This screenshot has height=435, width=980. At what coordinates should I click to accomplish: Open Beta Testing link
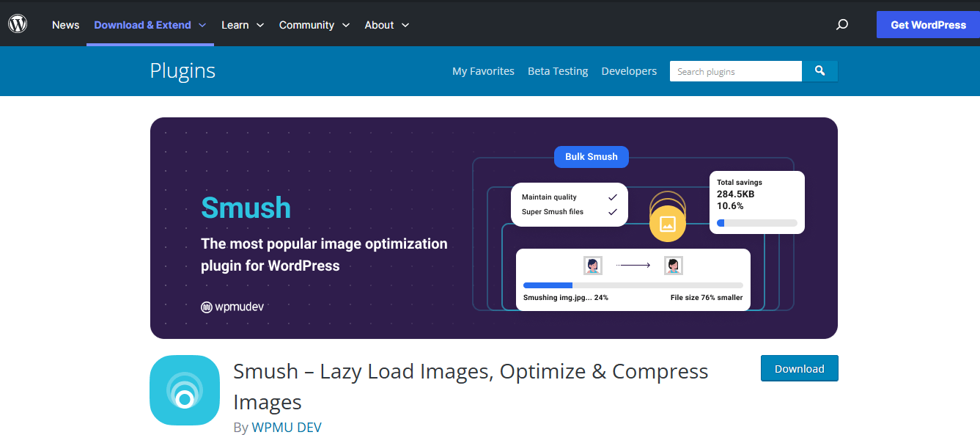click(x=558, y=71)
